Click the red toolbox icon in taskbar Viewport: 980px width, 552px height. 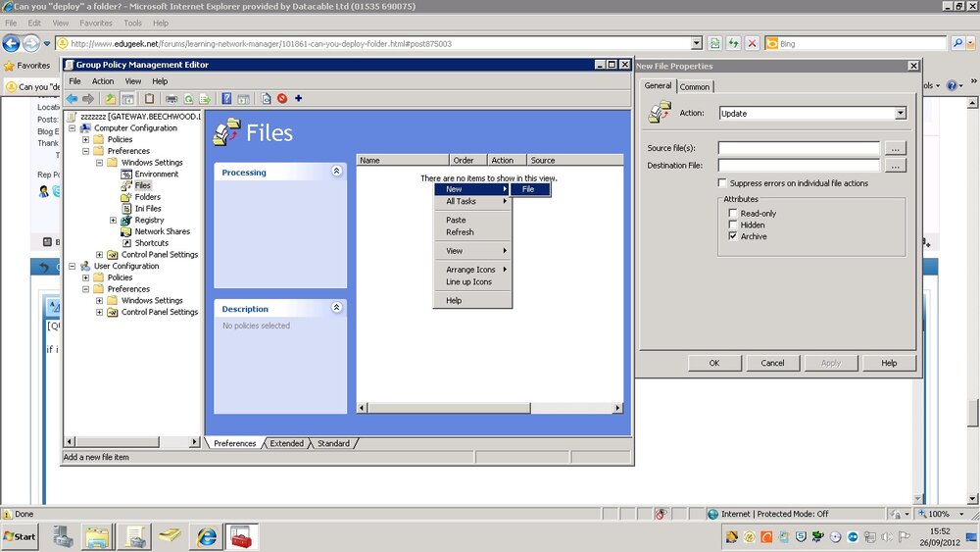[241, 536]
